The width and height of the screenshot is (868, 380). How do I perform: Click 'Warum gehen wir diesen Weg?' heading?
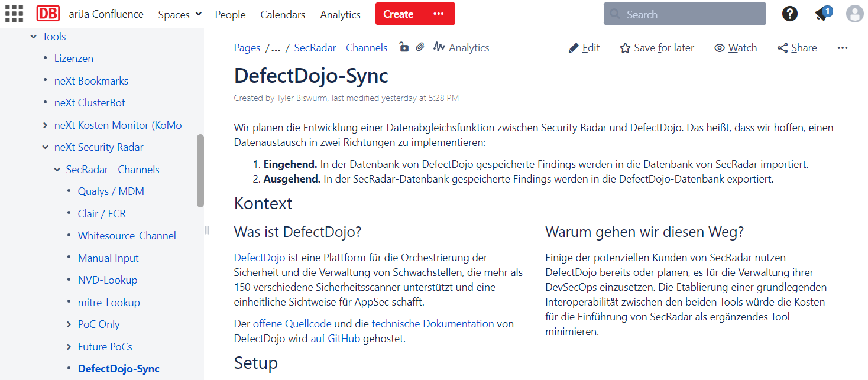(644, 232)
